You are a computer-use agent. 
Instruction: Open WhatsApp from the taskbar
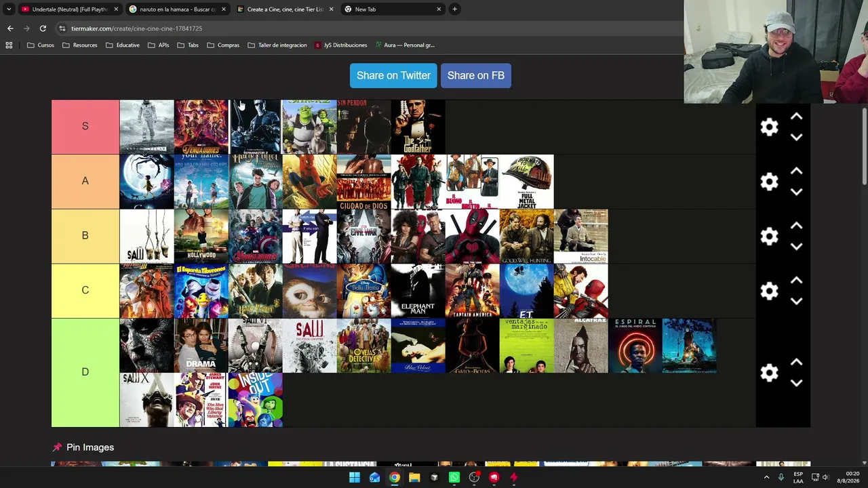(x=454, y=477)
